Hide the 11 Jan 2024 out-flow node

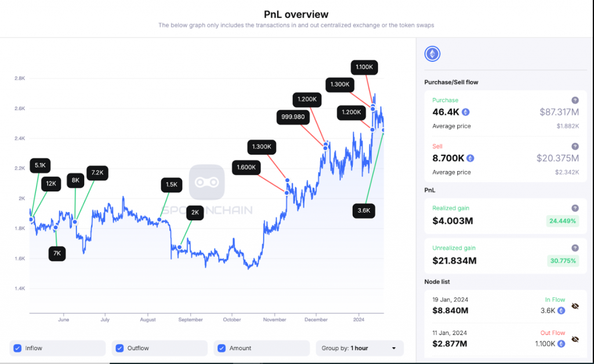pos(575,339)
